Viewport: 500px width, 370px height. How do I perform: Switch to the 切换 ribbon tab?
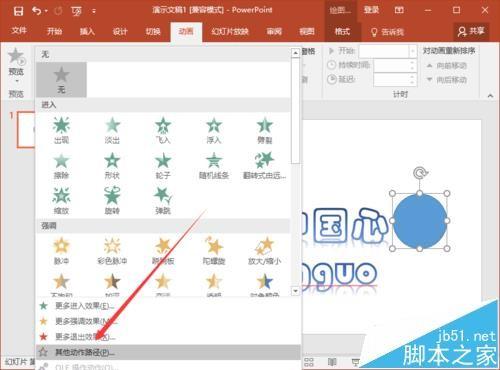pos(153,32)
